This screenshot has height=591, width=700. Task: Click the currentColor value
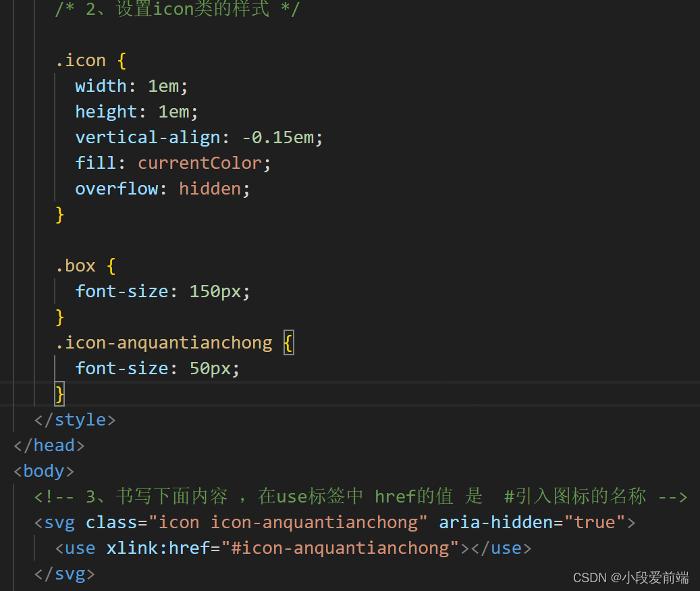click(x=199, y=163)
